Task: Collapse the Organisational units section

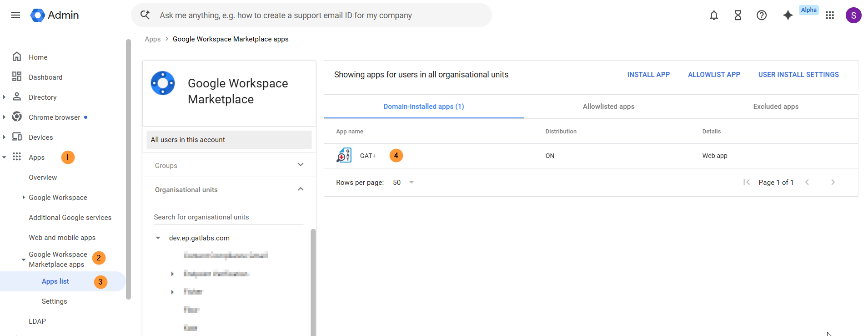Action: coord(301,189)
